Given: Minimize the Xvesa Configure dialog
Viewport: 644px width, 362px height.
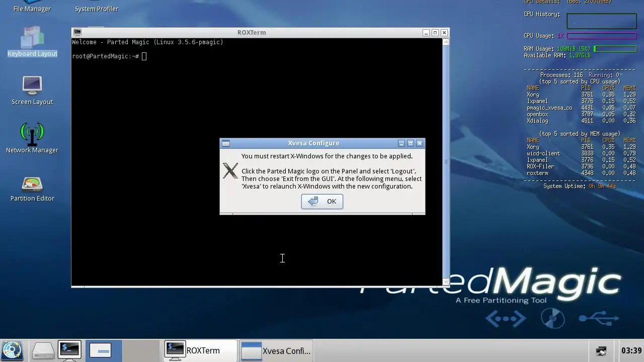Looking at the screenshot, I should (x=401, y=143).
